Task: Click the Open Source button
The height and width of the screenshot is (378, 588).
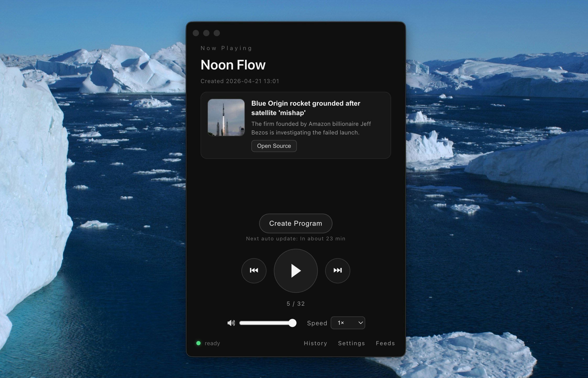Action: point(274,146)
